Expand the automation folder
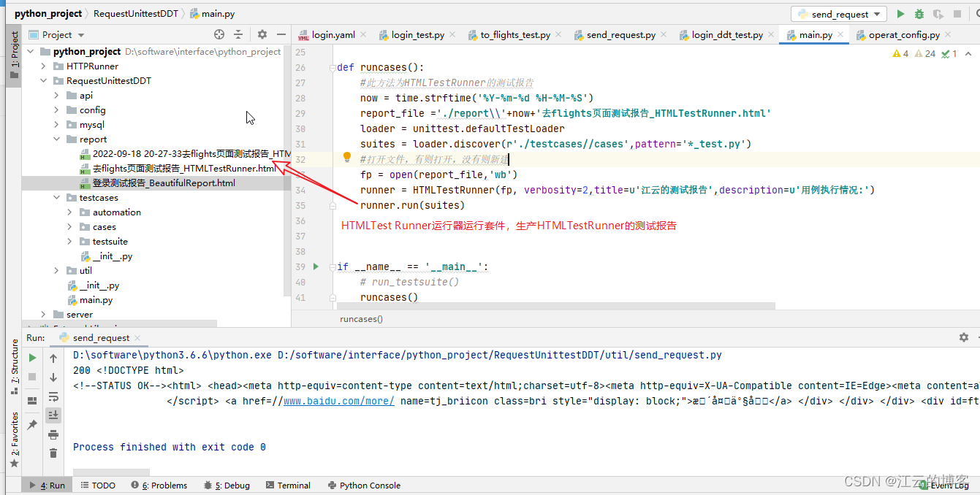The height and width of the screenshot is (495, 980). click(69, 212)
